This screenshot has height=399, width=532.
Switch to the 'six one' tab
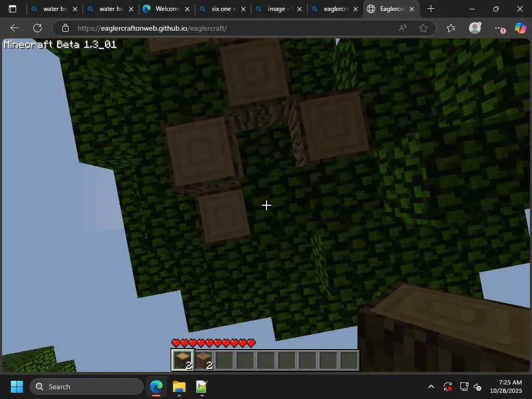[222, 9]
